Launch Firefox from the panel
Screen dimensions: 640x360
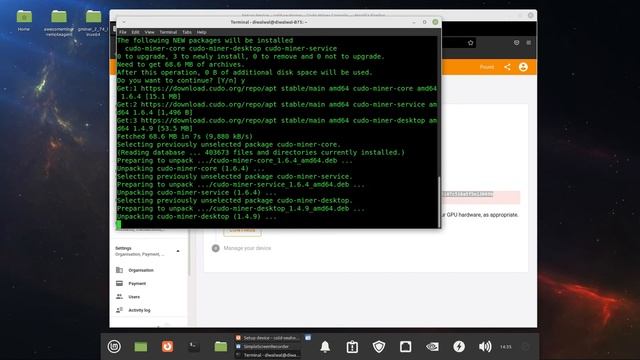(x=167, y=347)
